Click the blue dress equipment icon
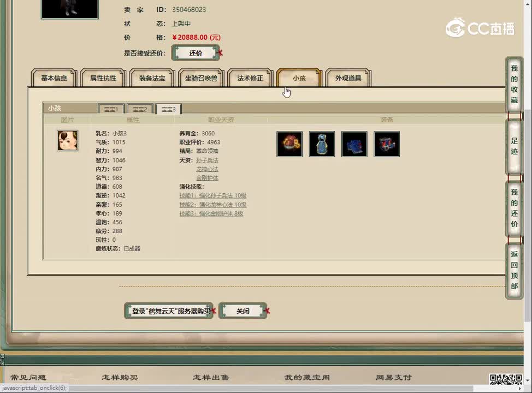 [322, 144]
